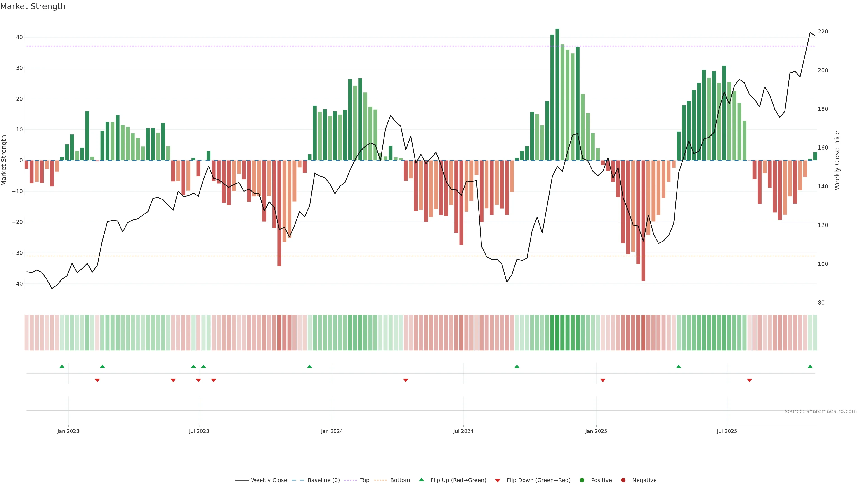Click the Jan 2024 x-axis label
The height and width of the screenshot is (488, 868).
332,432
